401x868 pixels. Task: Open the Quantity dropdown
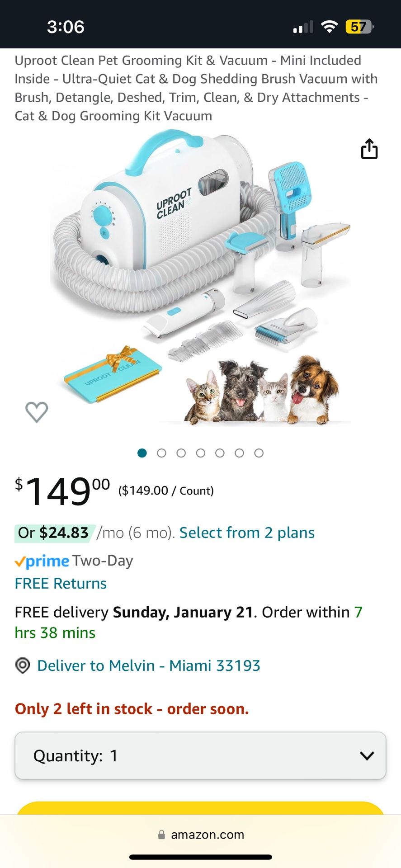pos(200,755)
